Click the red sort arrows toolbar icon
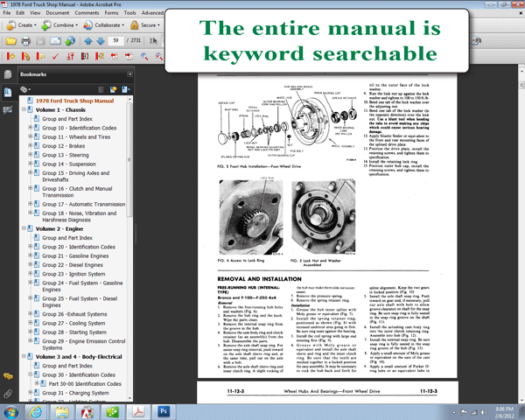This screenshot has height=420, width=525. 70,56
